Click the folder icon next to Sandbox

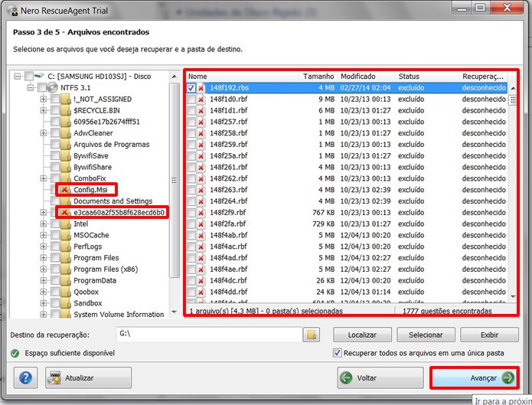pyautogui.click(x=66, y=303)
